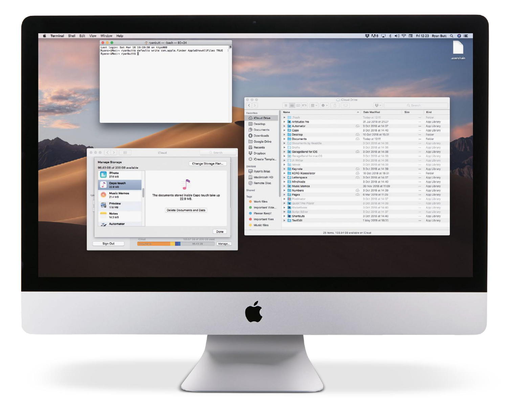Open Downloads in Finder sidebar
Screen dimensions: 513x420
point(261,136)
